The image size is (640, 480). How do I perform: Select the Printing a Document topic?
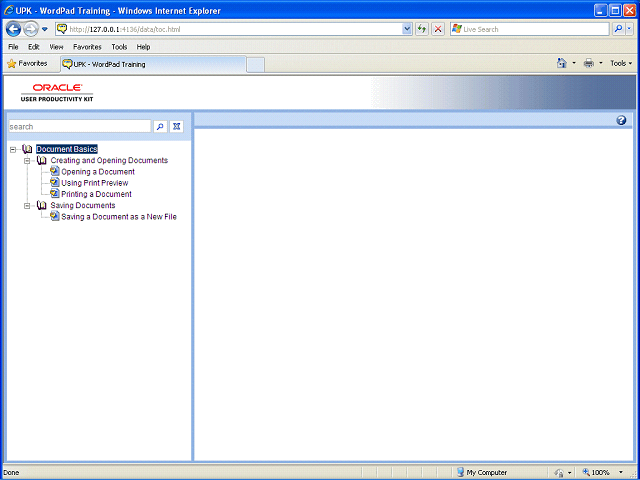click(x=96, y=194)
